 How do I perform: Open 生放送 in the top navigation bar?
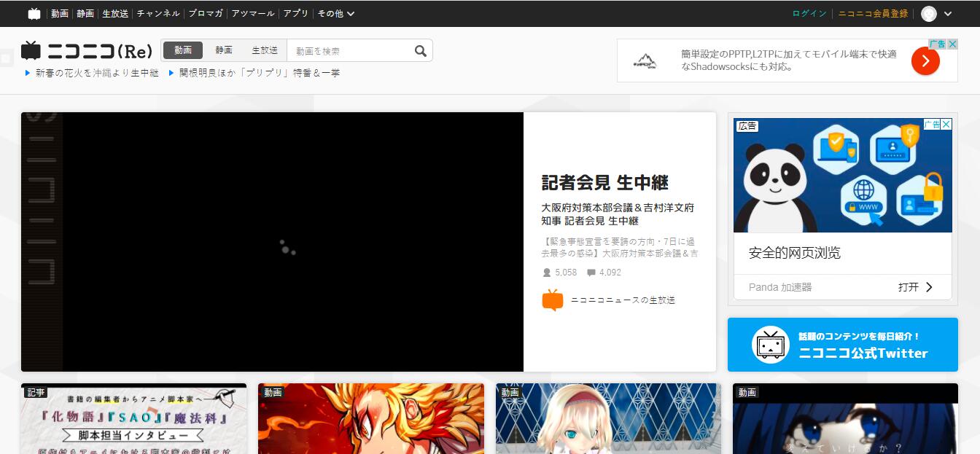115,14
